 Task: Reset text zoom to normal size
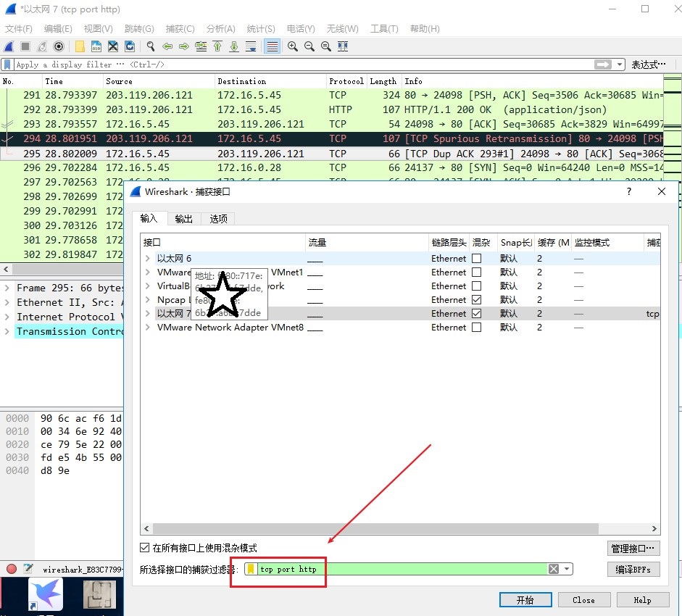(x=325, y=46)
